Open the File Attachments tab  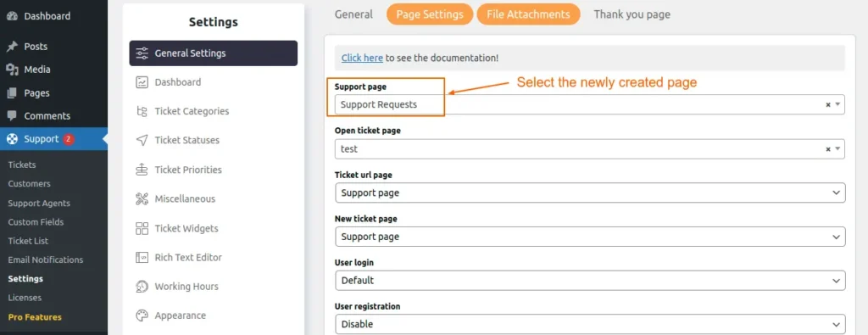[528, 14]
